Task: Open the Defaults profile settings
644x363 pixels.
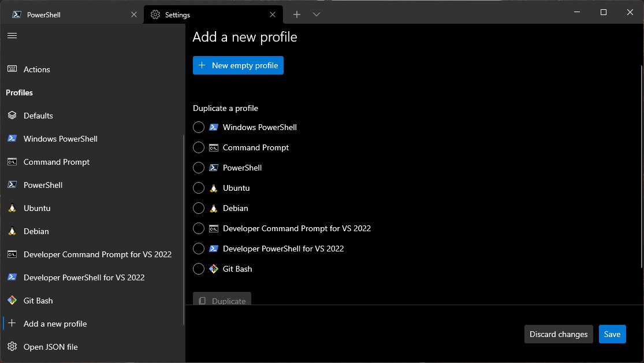Action: [92, 116]
